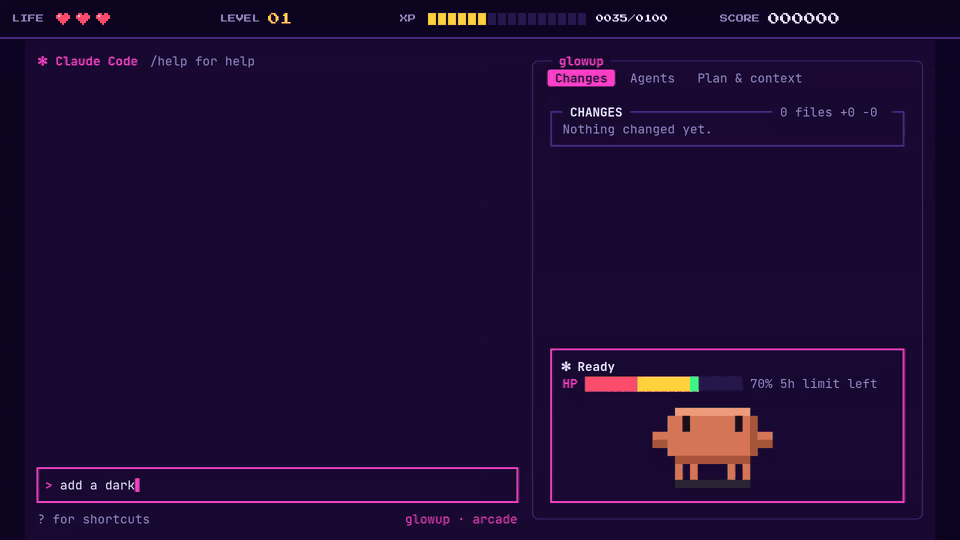
Task: Click the orange pixel creature mascot
Action: [x=713, y=448]
